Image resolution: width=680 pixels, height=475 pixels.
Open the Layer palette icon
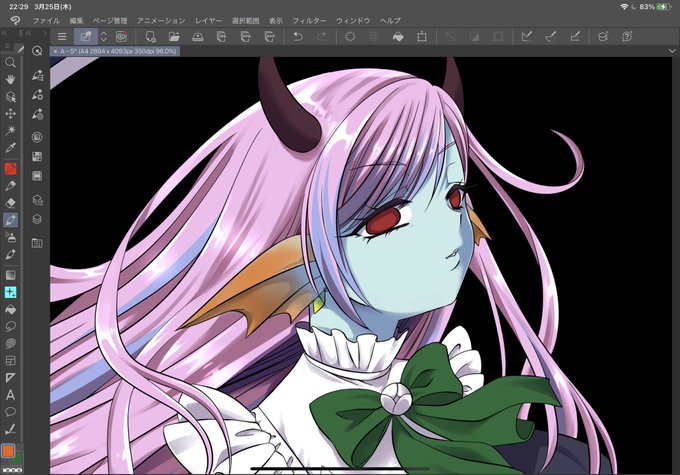(x=37, y=219)
